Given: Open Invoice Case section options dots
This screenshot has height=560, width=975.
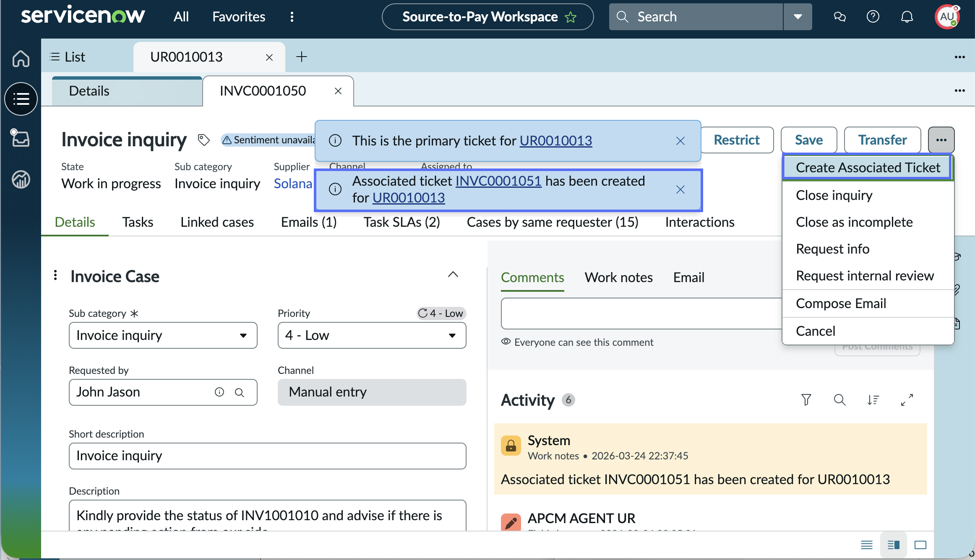Looking at the screenshot, I should [55, 275].
